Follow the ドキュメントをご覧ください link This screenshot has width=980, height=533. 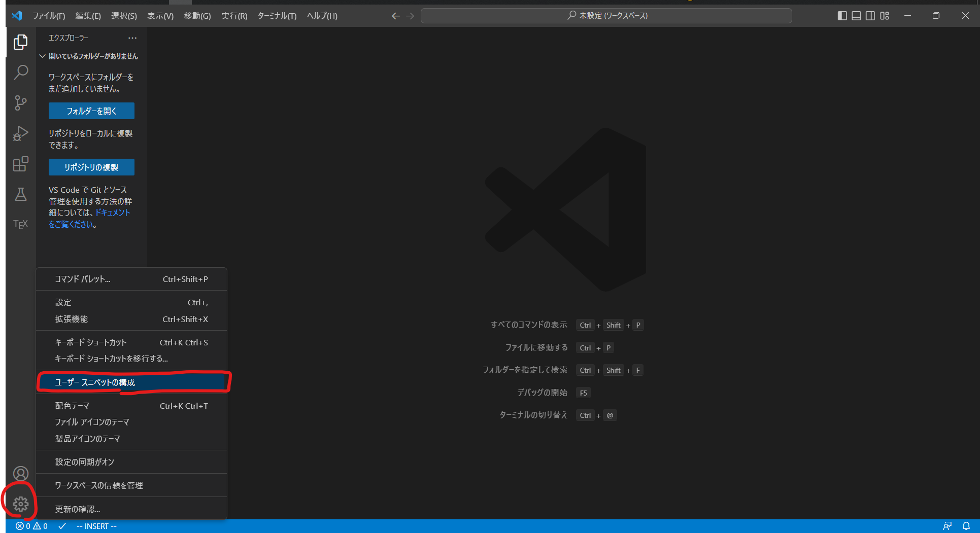point(90,219)
